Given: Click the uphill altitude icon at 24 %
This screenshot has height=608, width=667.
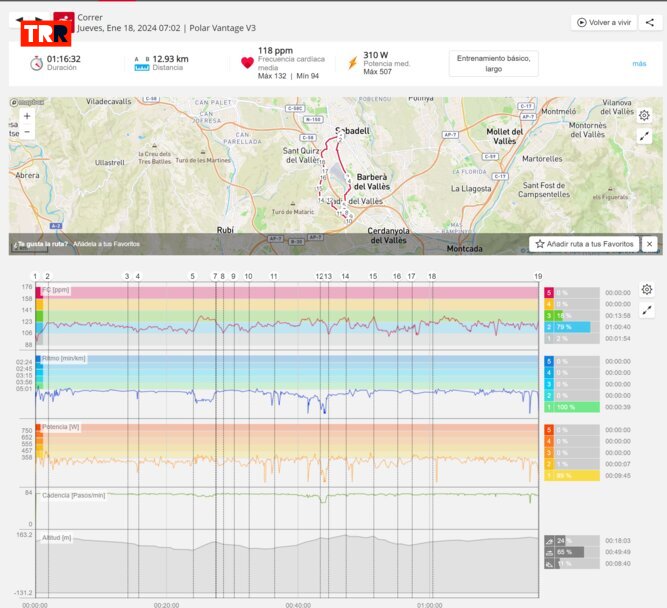Looking at the screenshot, I should tap(549, 541).
